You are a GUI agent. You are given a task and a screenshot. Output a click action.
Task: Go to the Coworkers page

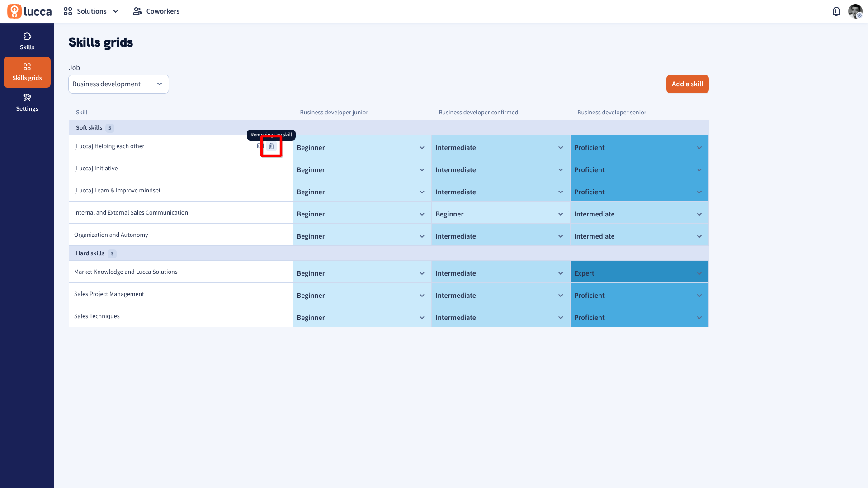156,11
